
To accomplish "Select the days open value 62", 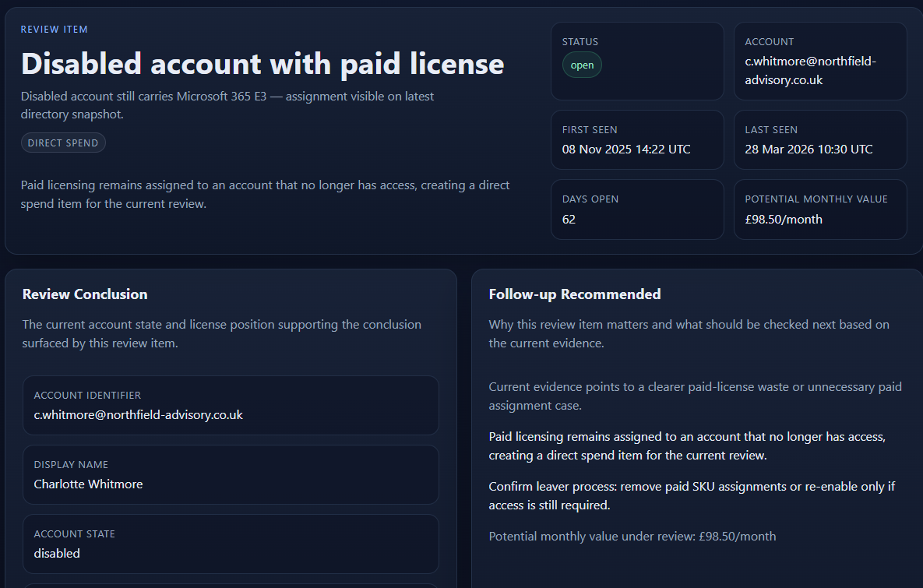I will click(569, 220).
